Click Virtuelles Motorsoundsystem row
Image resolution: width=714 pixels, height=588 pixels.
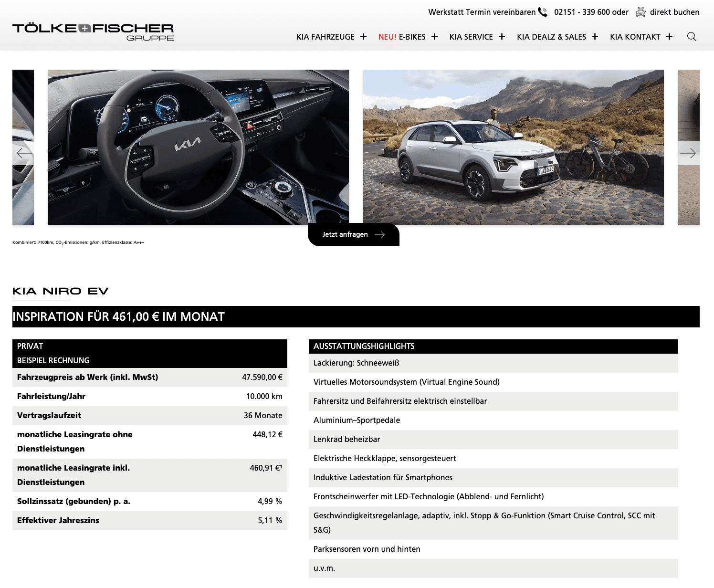[493, 382]
